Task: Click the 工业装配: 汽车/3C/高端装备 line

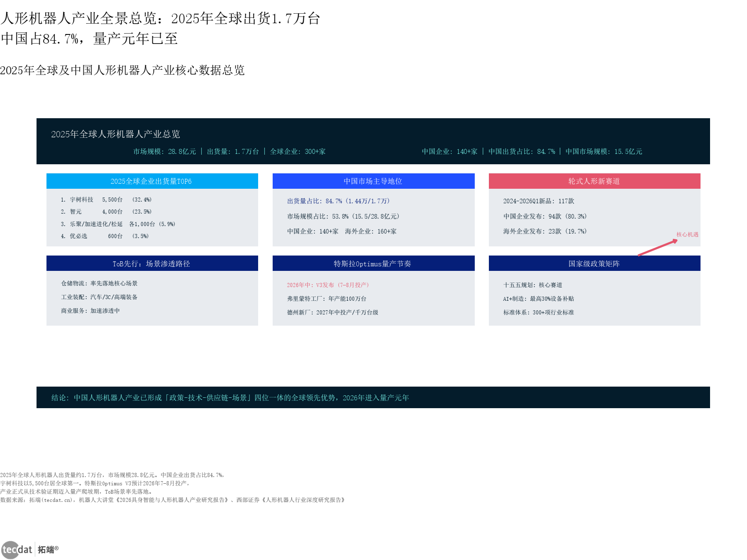Action: tap(99, 297)
